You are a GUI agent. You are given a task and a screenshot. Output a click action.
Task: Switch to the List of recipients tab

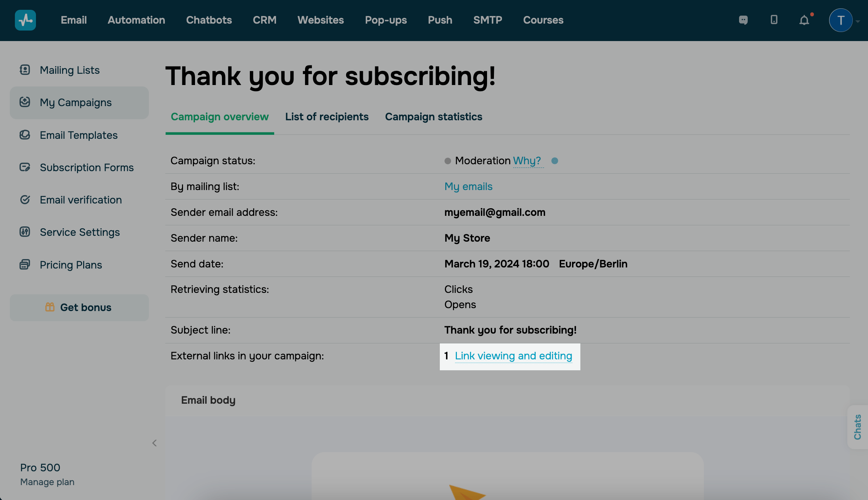(326, 117)
